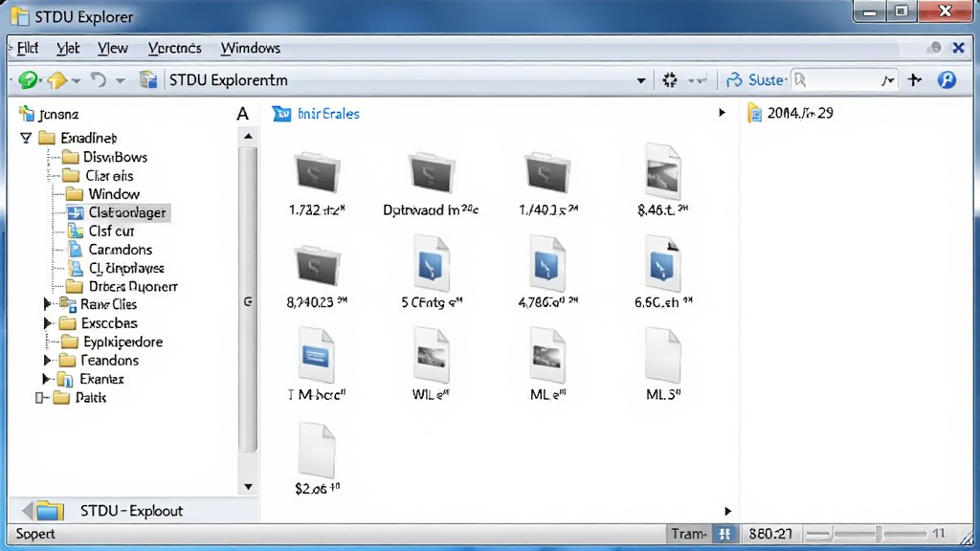Image resolution: width=980 pixels, height=551 pixels.
Task: Select the Camndons tree item
Action: pyautogui.click(x=109, y=250)
